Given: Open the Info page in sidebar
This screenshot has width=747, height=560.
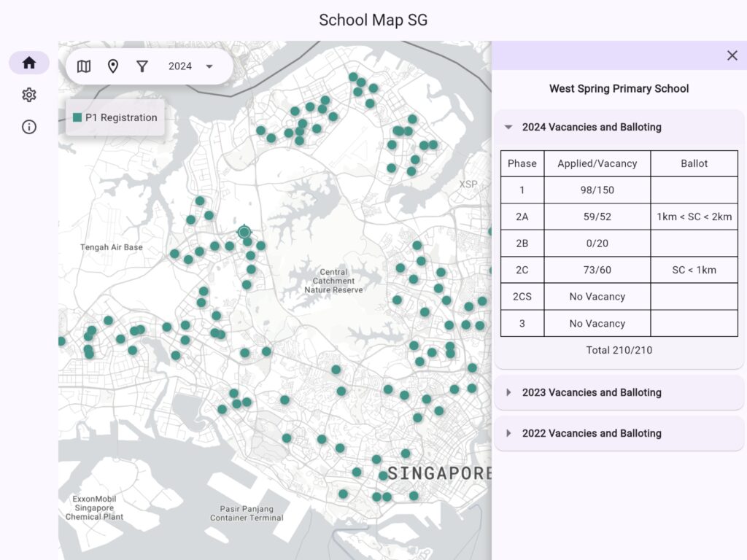Looking at the screenshot, I should [x=29, y=127].
